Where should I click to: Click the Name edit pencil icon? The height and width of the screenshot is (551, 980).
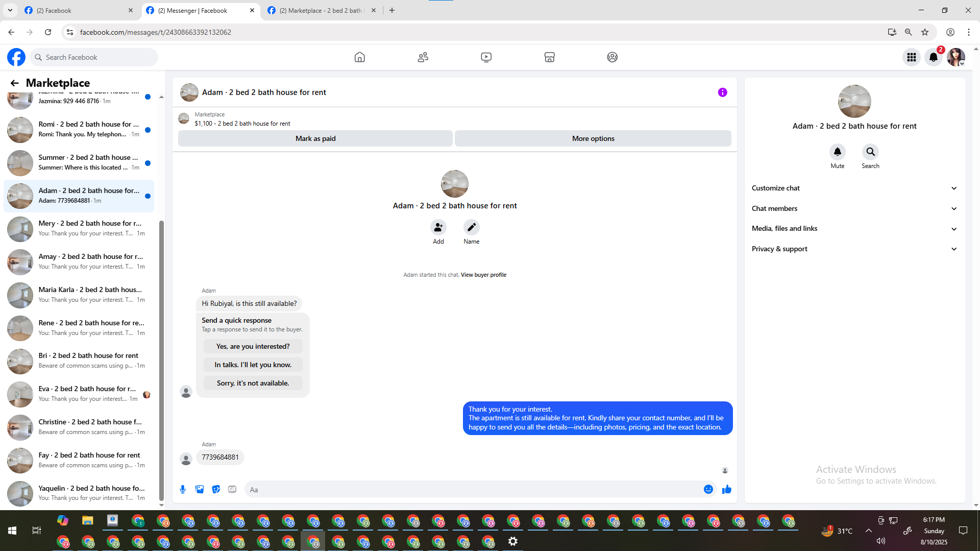[x=472, y=227]
